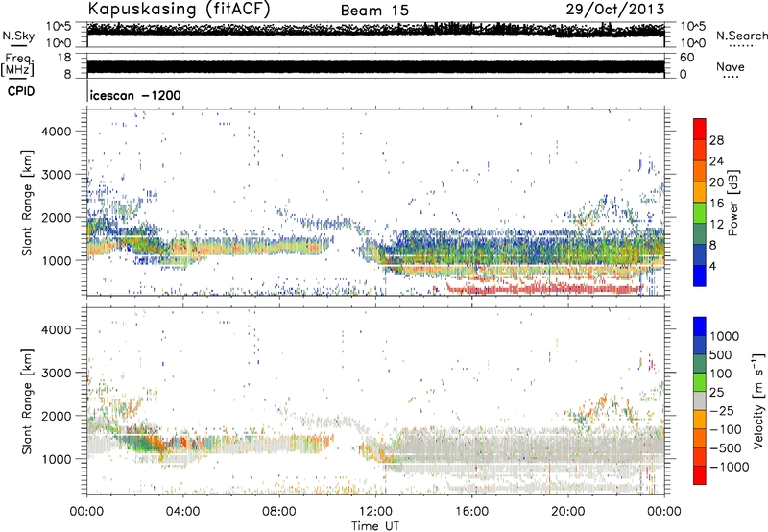Click the date "29/Oct/2013"
The width and height of the screenshot is (768, 532).
615,10
